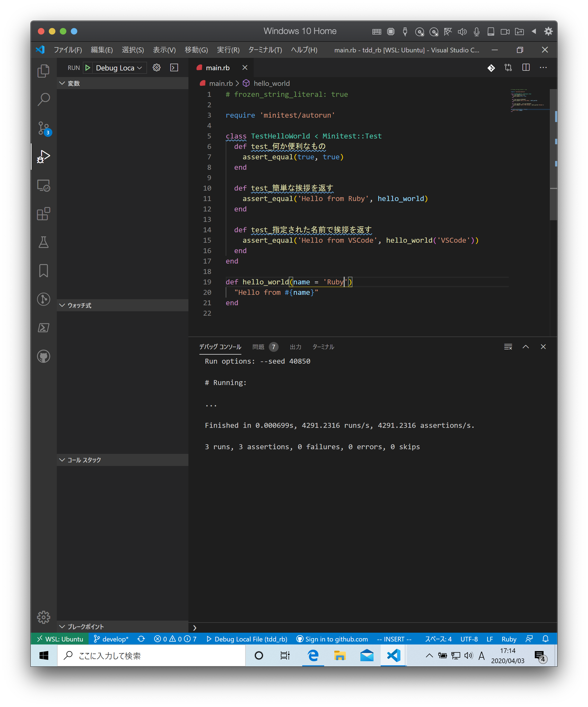Toggle notifications bell in status bar
Screen dimensions: 588x707
click(x=545, y=639)
